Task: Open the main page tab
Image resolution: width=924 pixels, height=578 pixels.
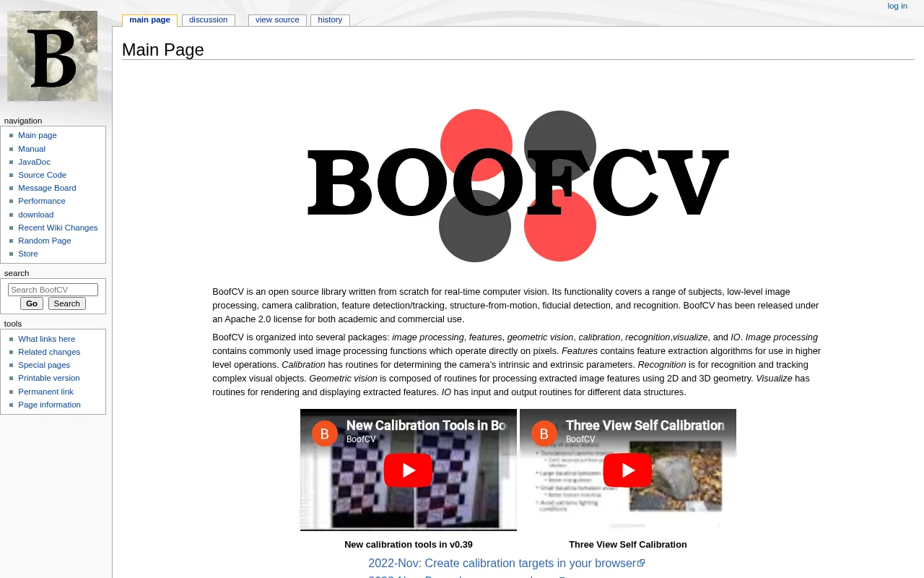Action: 149,20
